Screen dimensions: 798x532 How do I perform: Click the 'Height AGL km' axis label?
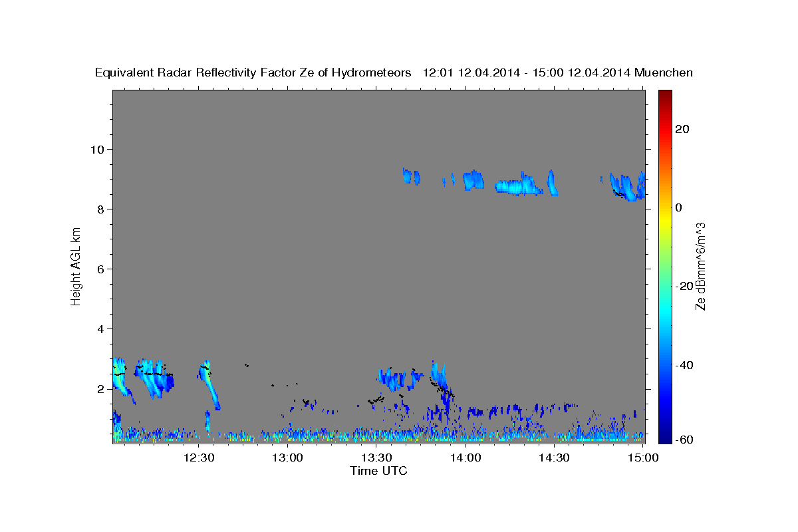click(76, 266)
